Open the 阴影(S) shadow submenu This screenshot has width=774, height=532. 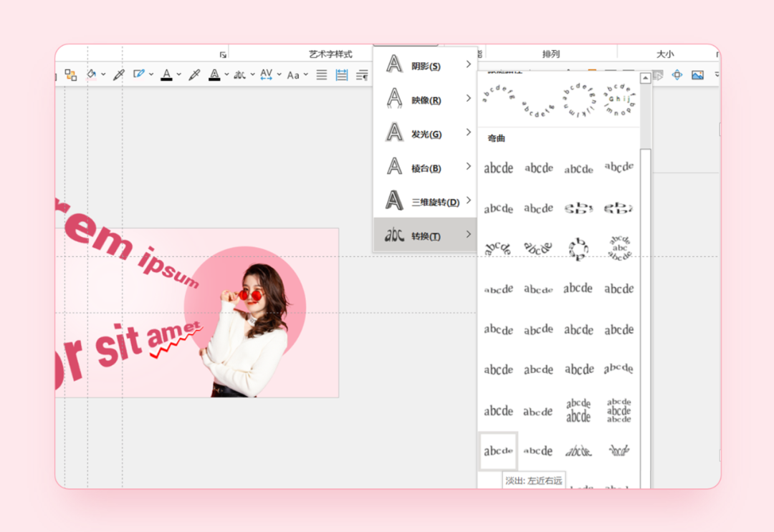pos(426,66)
